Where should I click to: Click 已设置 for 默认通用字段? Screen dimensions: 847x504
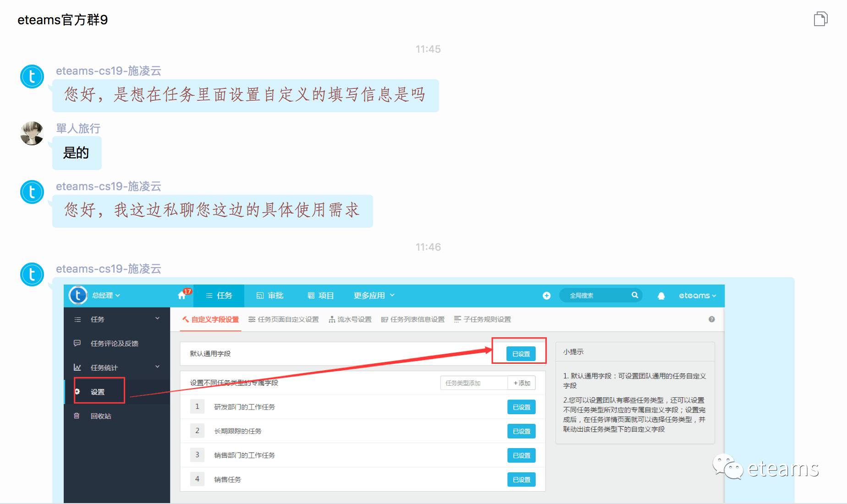[x=521, y=354]
